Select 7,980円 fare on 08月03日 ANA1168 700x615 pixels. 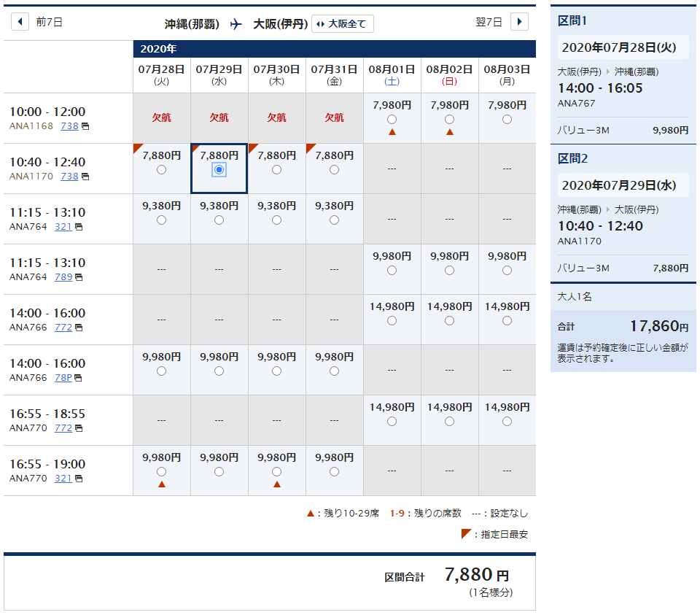point(507,119)
